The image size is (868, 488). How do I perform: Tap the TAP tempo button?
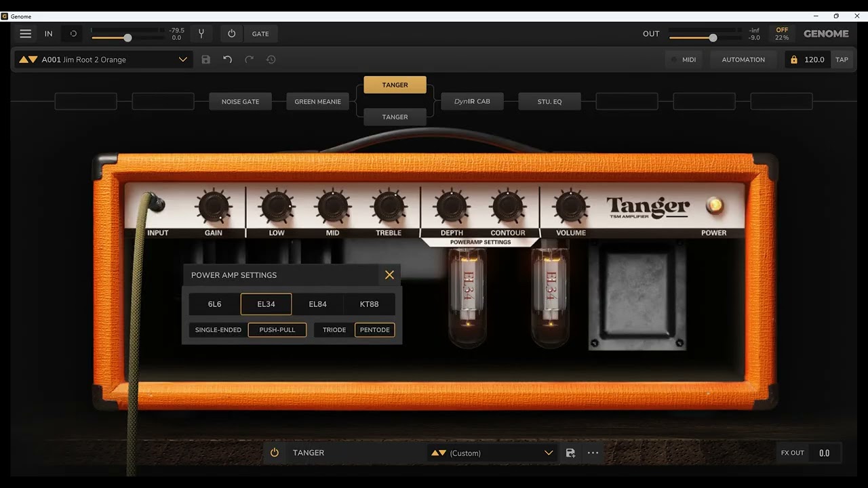click(x=842, y=60)
